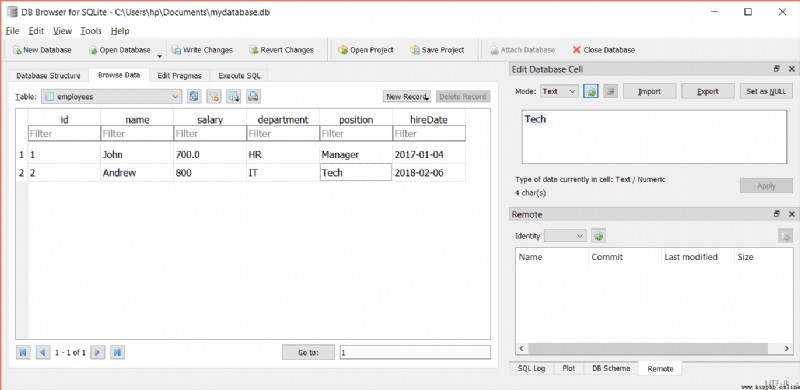Click the clear all filters icon
The width and height of the screenshot is (800, 390).
coord(213,96)
